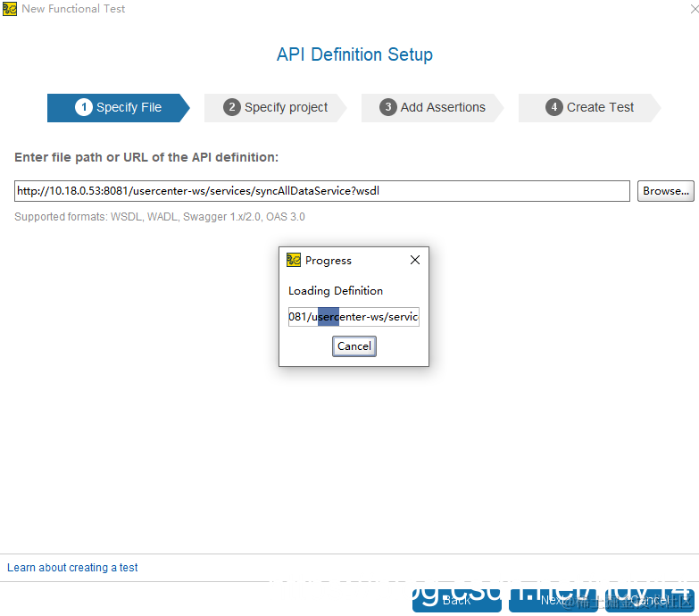Select the Specify File step
699x616 pixels.
coord(119,108)
